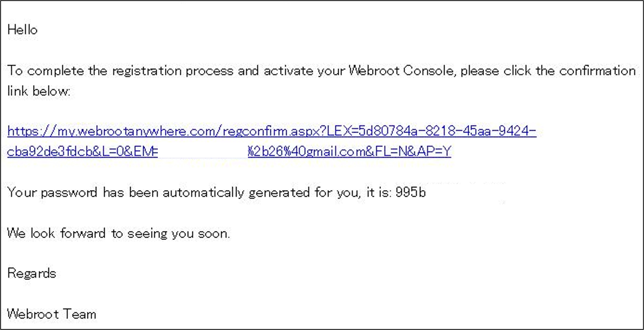Click the Hello greeting text
This screenshot has height=330, width=644.
pyautogui.click(x=23, y=30)
